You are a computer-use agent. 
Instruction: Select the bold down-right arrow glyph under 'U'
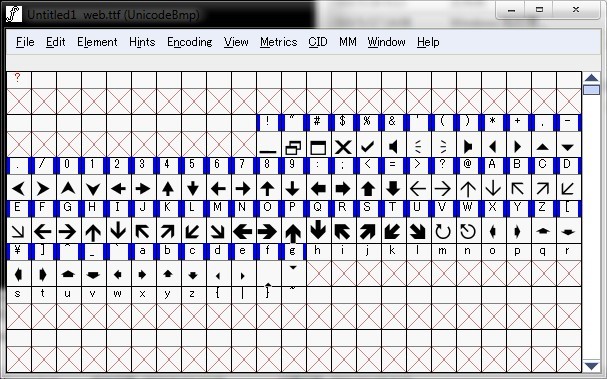418,230
